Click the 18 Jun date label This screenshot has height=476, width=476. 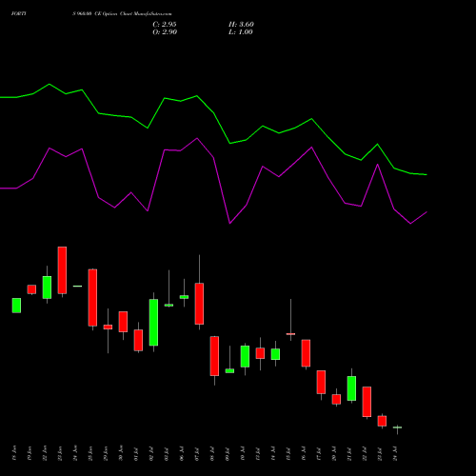[x=13, y=453]
